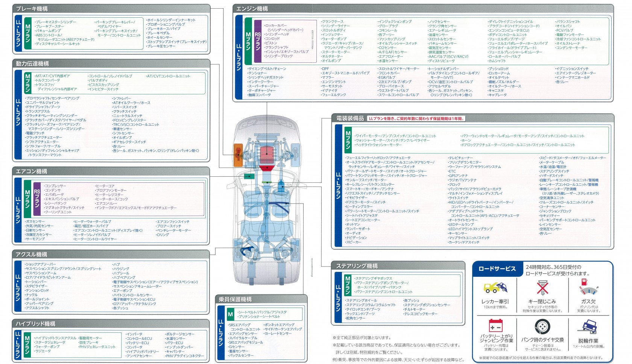Image resolution: width=632 pixels, height=364 pixels.
Task: Click the ナビゲーション entry
Action: (x=355, y=238)
